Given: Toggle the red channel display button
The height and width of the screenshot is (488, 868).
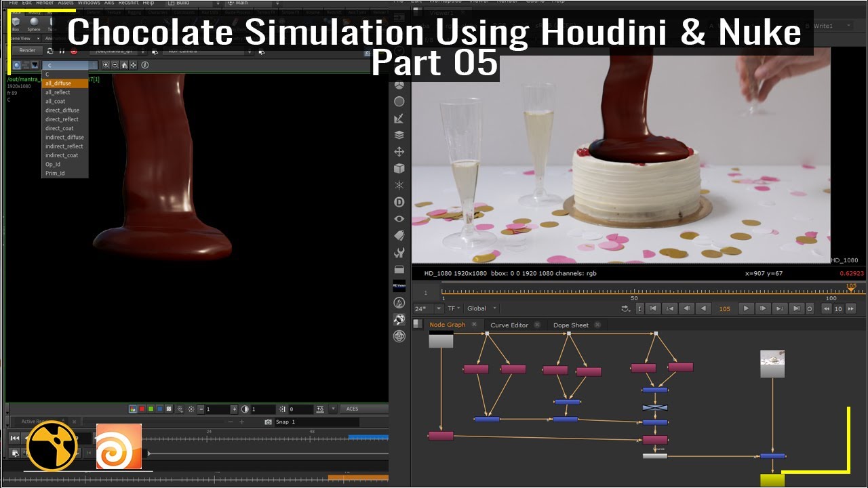Looking at the screenshot, I should 142,409.
